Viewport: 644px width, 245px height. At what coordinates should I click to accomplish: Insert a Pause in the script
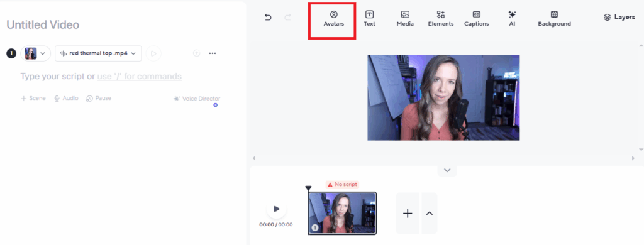coord(99,99)
